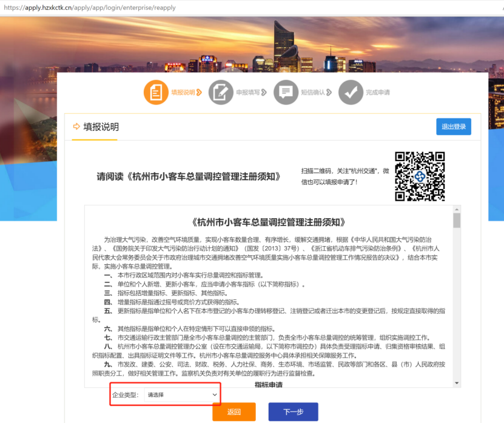The width and height of the screenshot is (504, 423).
Task: Click the speech bubble icon for 短信确认
Action: 286,93
